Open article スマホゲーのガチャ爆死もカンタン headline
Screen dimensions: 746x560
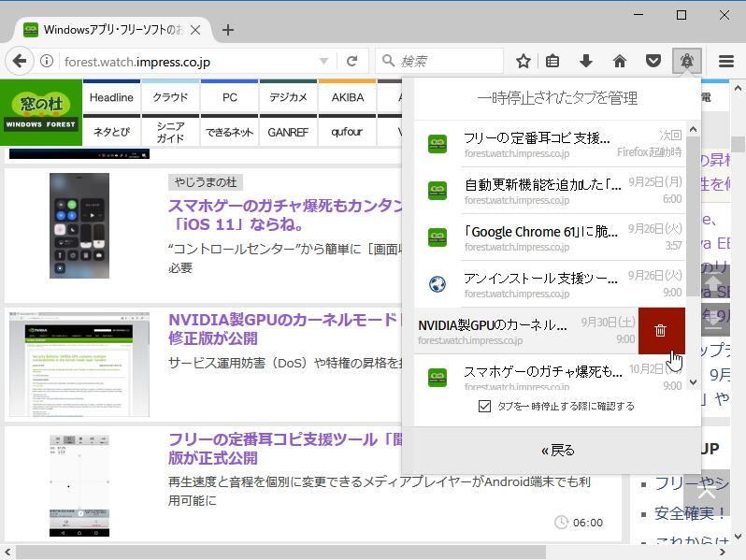(x=285, y=215)
